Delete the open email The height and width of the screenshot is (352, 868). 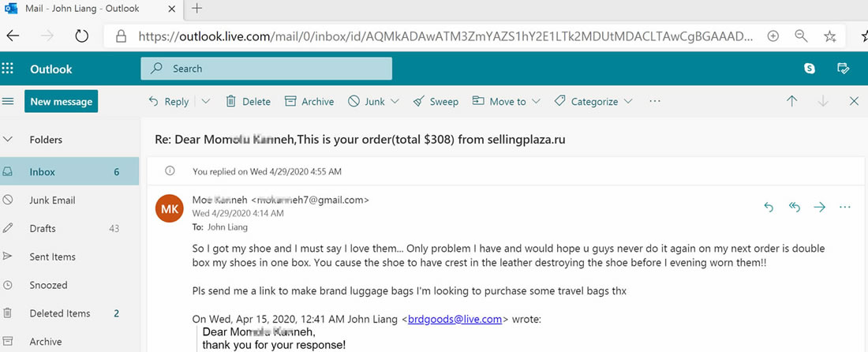click(248, 101)
